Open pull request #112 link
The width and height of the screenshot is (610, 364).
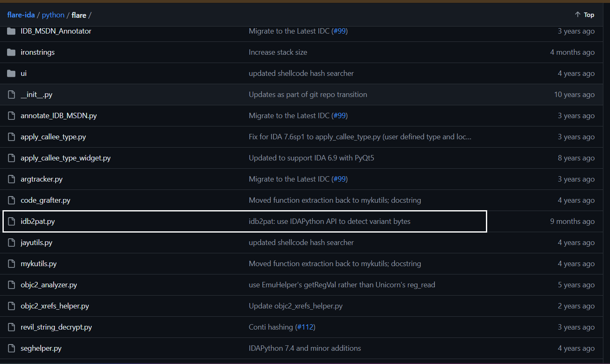(305, 327)
